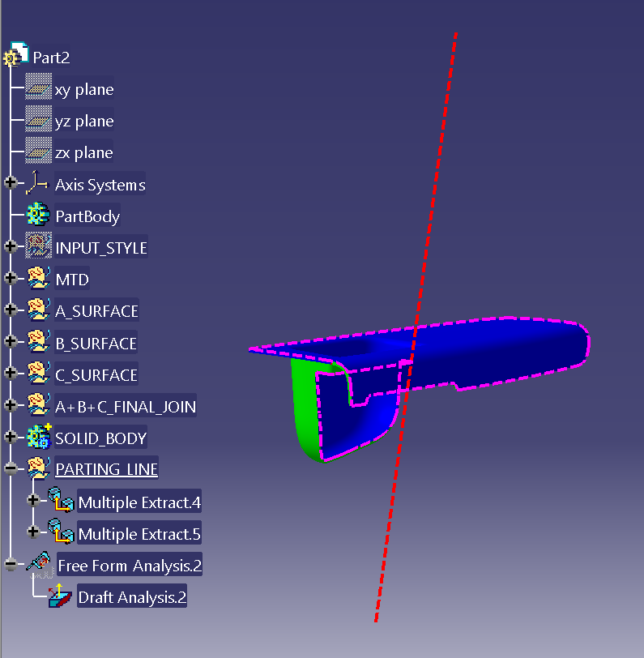Select the 'Axis Systems' label
Image resolution: width=644 pixels, height=658 pixels.
pos(100,185)
